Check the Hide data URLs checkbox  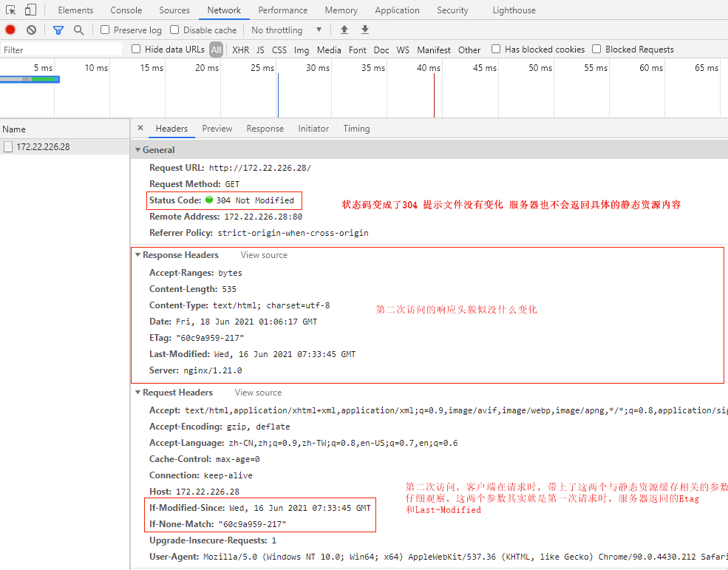(x=136, y=49)
